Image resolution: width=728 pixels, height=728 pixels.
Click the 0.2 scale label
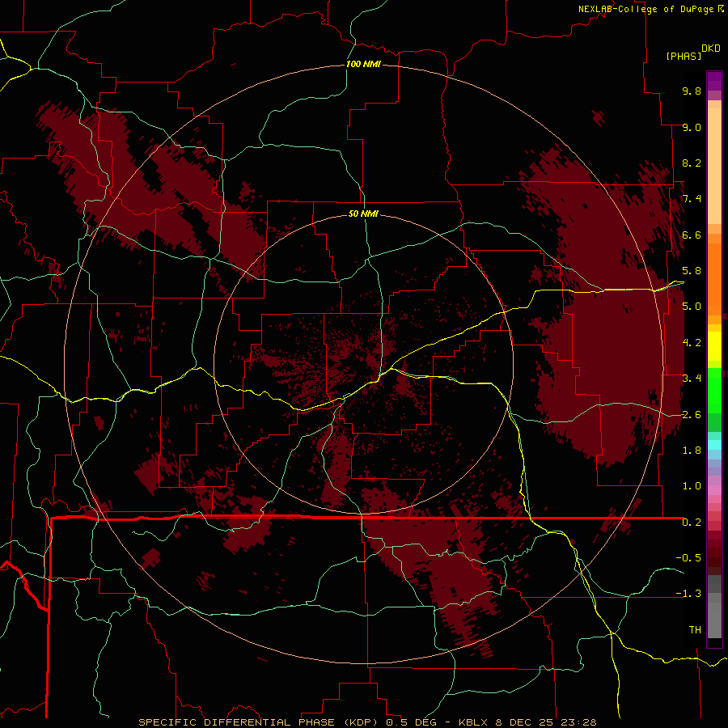[x=692, y=523]
